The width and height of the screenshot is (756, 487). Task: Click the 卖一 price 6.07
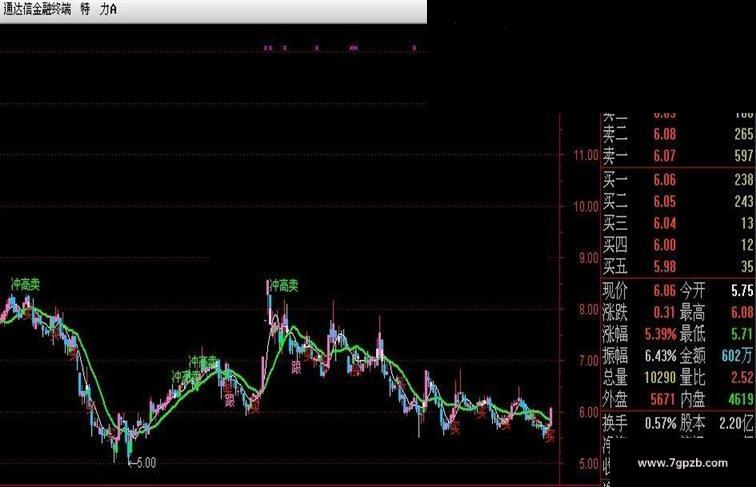click(x=664, y=156)
